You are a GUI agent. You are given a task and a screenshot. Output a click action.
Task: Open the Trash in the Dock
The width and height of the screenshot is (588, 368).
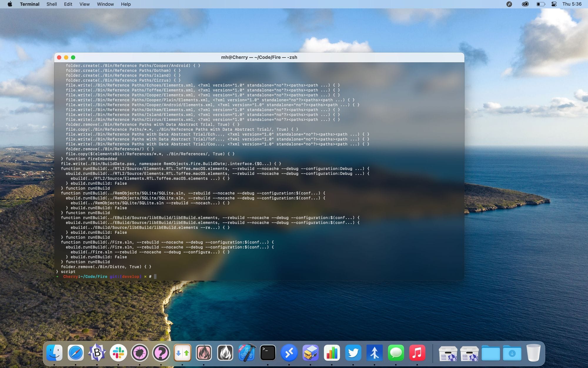(x=533, y=353)
